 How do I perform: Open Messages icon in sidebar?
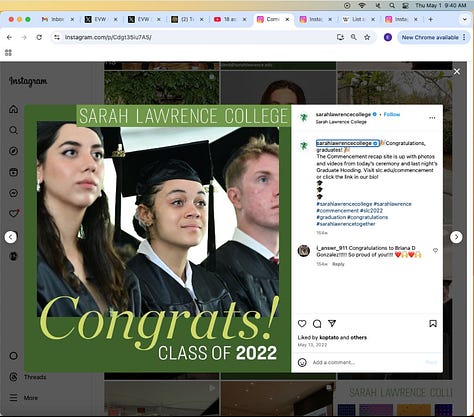click(x=14, y=193)
